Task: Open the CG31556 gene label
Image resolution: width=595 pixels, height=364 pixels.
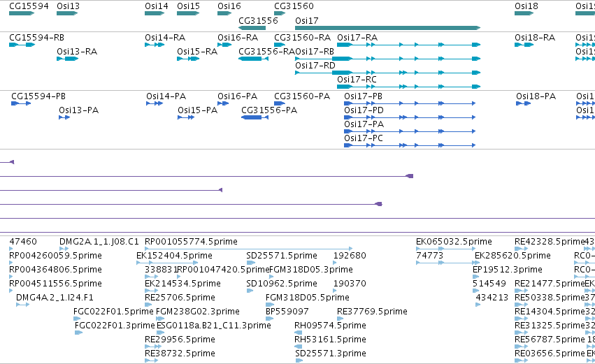Action: pos(258,20)
